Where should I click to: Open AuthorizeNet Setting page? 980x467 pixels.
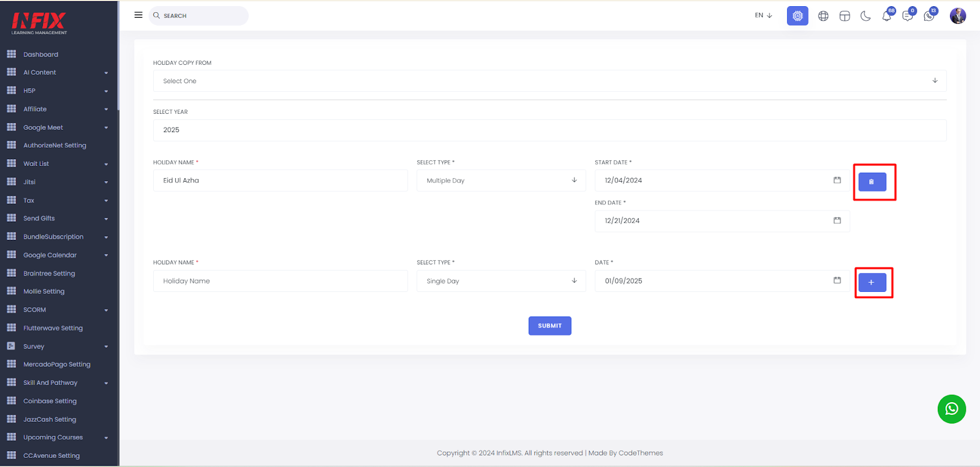pos(55,145)
